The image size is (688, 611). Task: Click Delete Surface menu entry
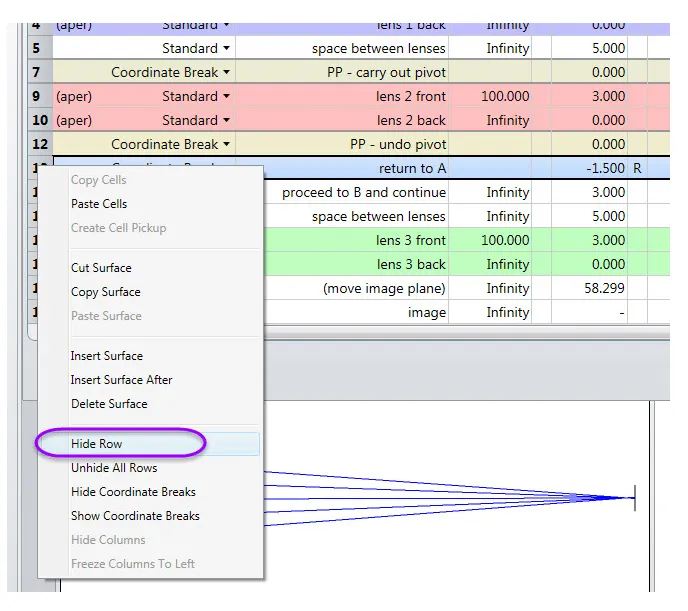[x=109, y=404]
